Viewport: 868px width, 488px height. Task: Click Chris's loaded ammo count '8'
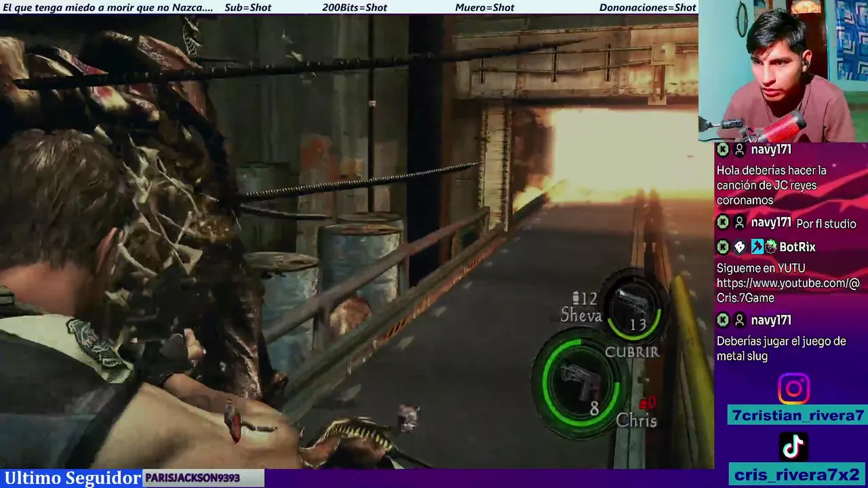click(x=594, y=409)
